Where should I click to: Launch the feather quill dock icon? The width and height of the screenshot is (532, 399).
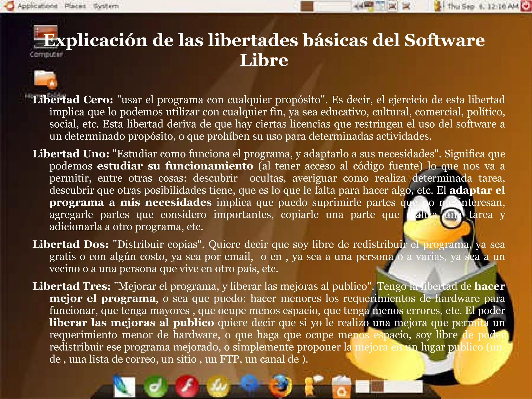[124, 386]
